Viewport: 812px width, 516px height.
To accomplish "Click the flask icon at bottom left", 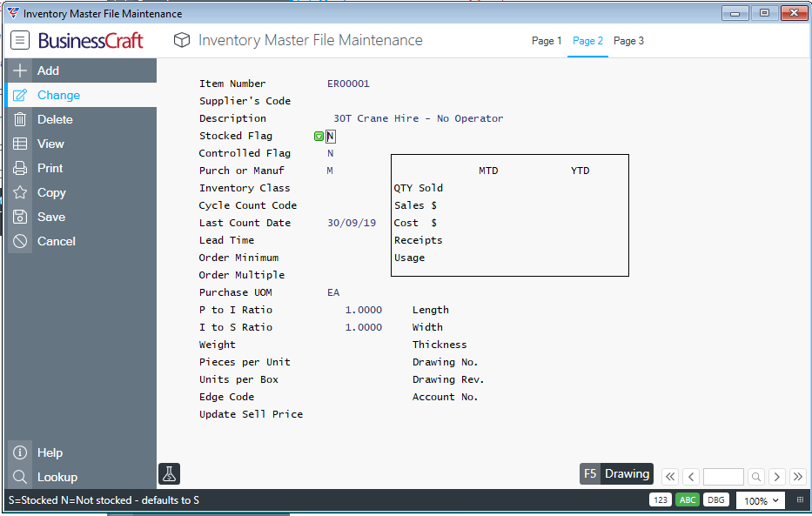I will click(169, 473).
